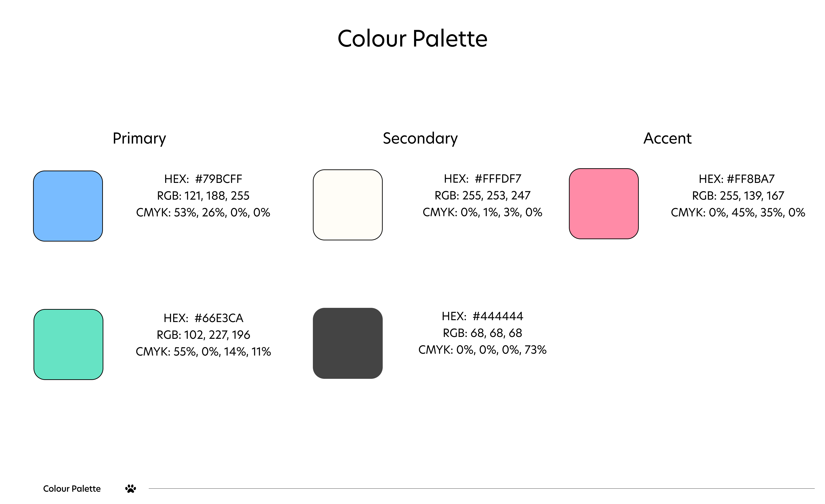
Task: Select the RGB 121, 188, 255 text
Action: tap(203, 196)
